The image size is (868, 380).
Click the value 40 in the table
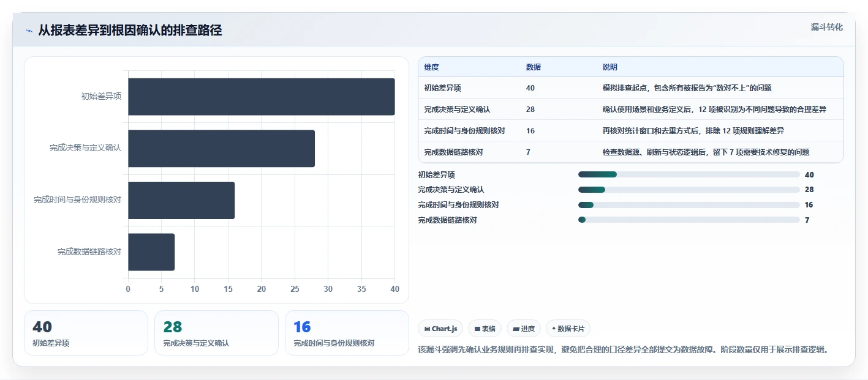(x=530, y=88)
